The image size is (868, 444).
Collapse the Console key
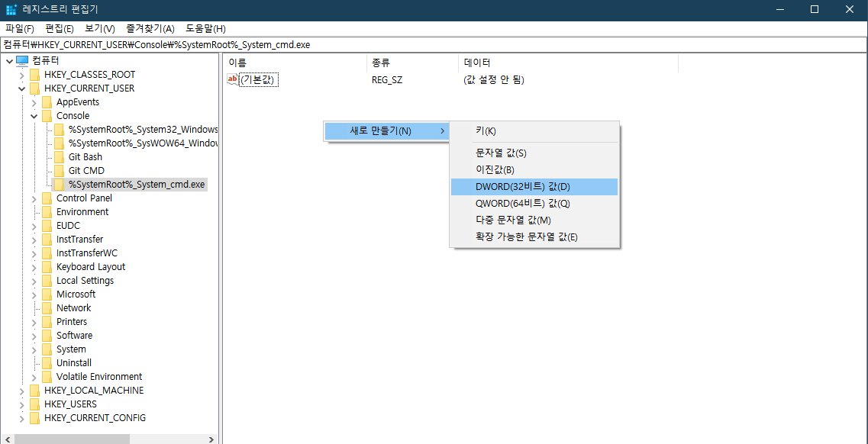[34, 115]
